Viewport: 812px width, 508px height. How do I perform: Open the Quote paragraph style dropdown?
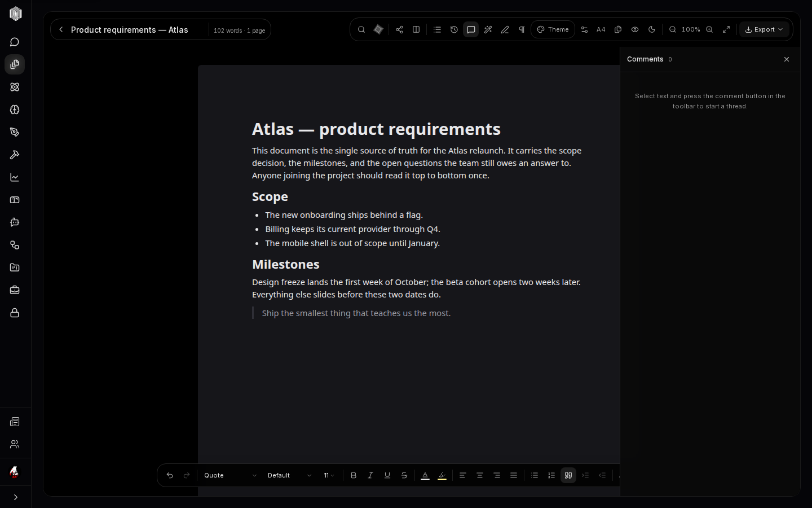[230, 475]
